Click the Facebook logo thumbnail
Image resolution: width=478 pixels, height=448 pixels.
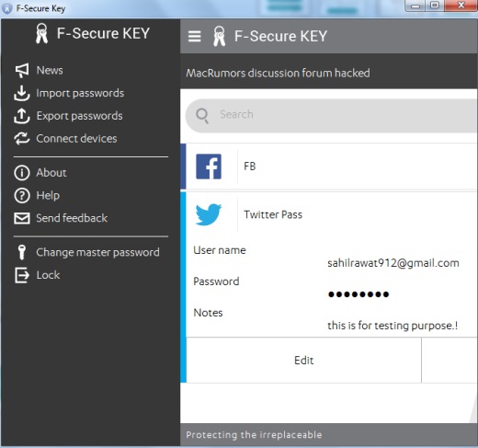pyautogui.click(x=209, y=167)
